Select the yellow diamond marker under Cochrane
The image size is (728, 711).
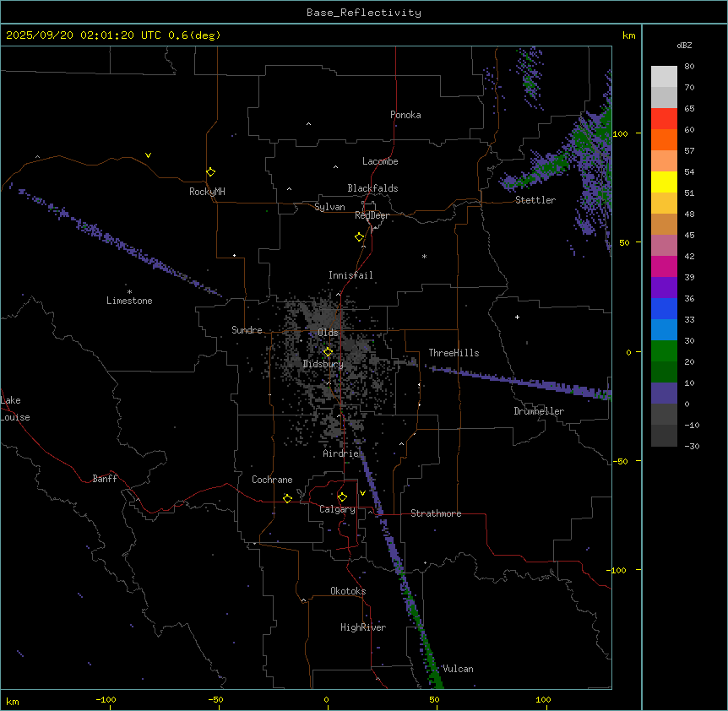(287, 498)
